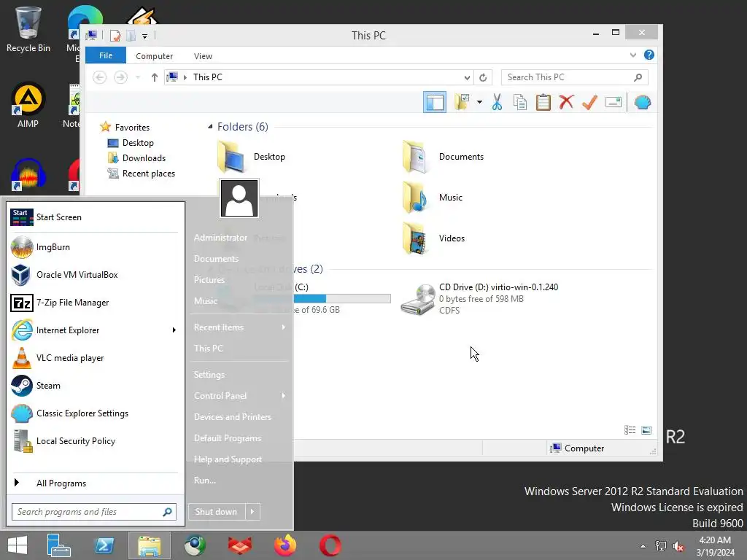Expand Internet Explorer submenu arrow

click(174, 330)
